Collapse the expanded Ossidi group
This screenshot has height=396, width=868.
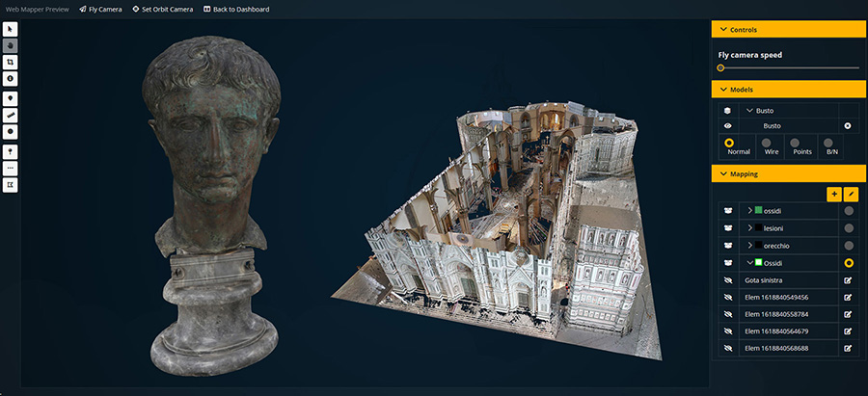750,263
